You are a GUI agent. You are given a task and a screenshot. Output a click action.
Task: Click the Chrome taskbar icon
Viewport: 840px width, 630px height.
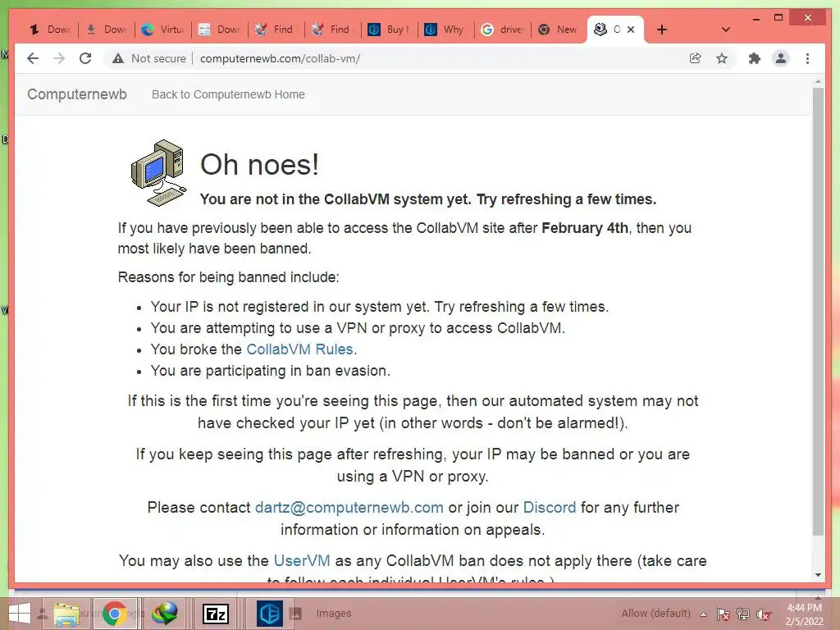coord(115,614)
